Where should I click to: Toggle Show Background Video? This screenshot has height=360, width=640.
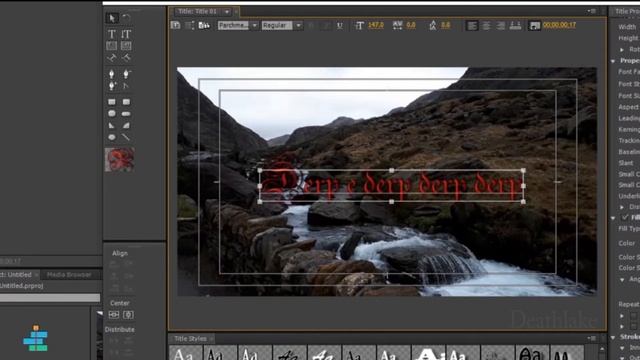[534, 25]
